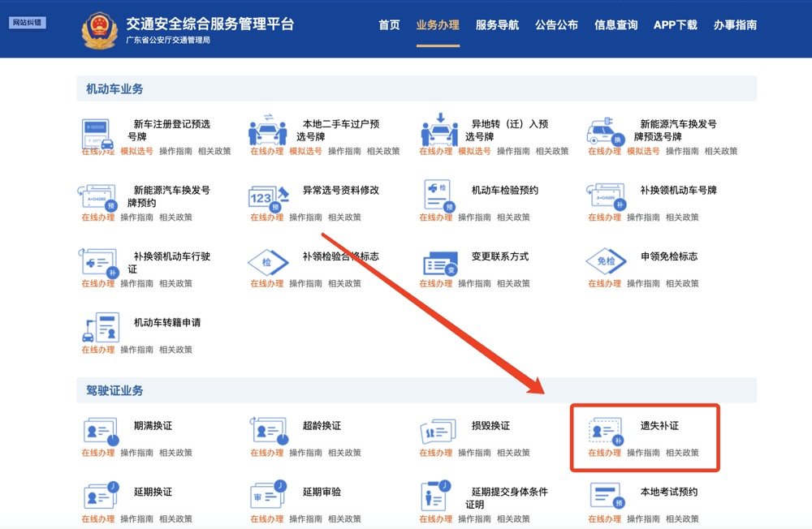Click the 异常选号资料修改 gavel icon
The image size is (812, 529).
(x=269, y=196)
